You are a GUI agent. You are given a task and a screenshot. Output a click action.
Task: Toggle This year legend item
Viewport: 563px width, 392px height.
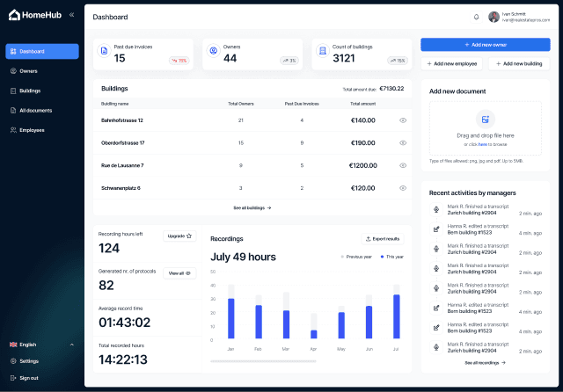(x=392, y=257)
